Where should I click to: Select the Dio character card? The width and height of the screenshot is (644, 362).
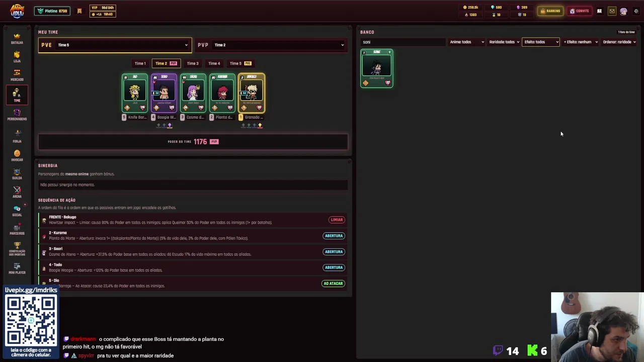(x=135, y=93)
